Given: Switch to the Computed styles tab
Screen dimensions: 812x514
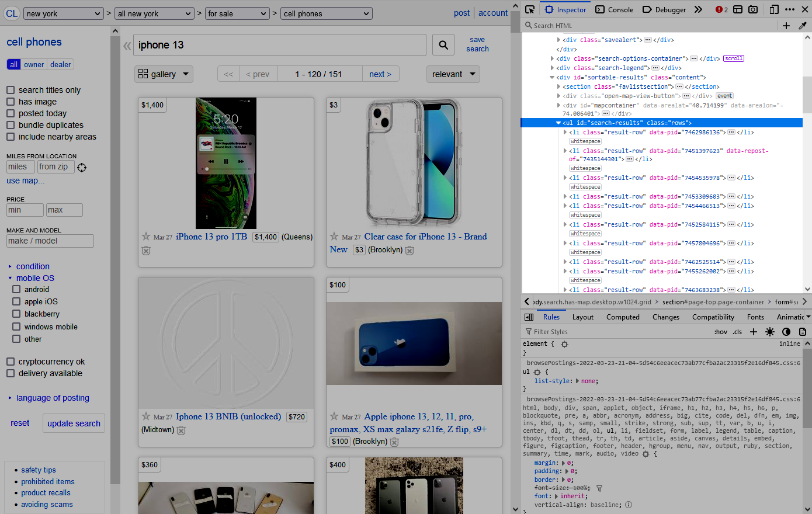Looking at the screenshot, I should (x=623, y=317).
